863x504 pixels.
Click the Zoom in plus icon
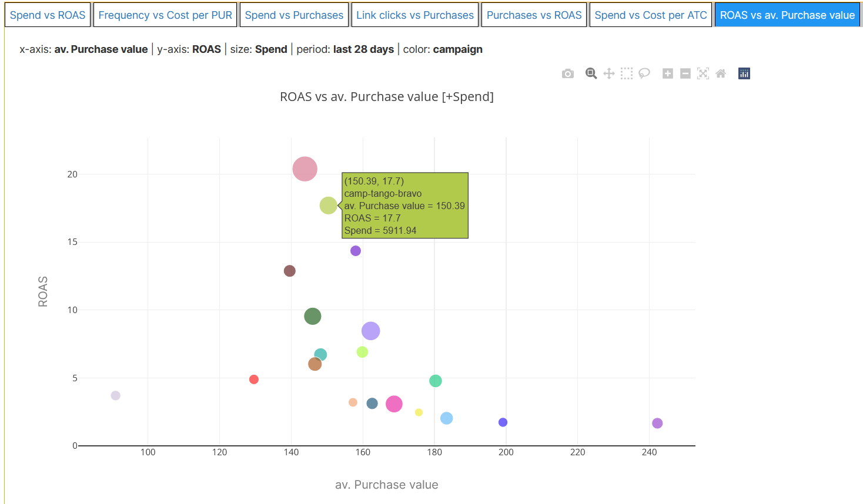tap(668, 73)
